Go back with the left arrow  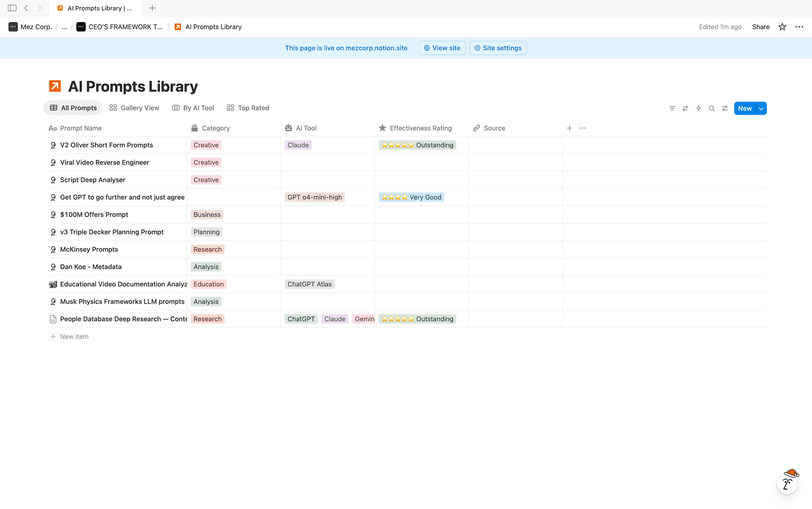point(26,8)
